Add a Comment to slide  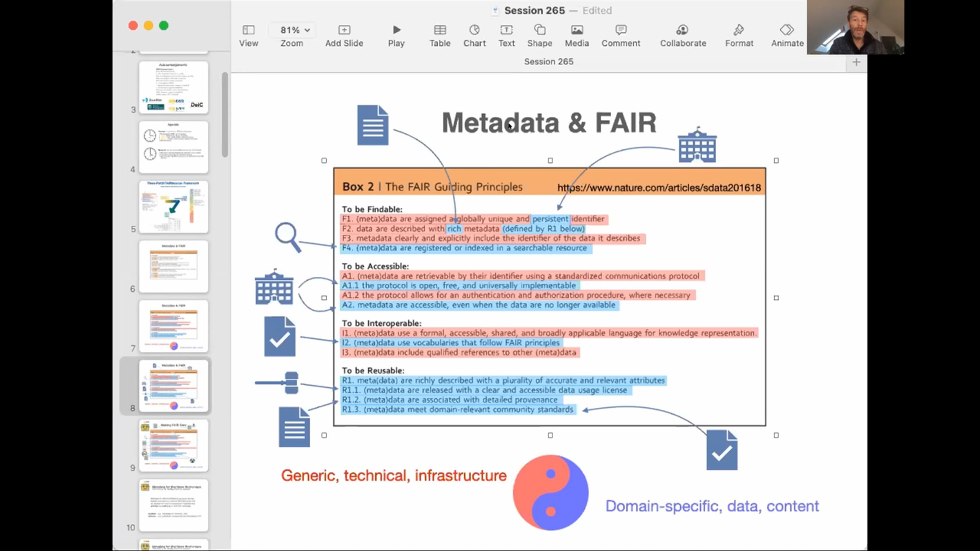[x=620, y=35]
